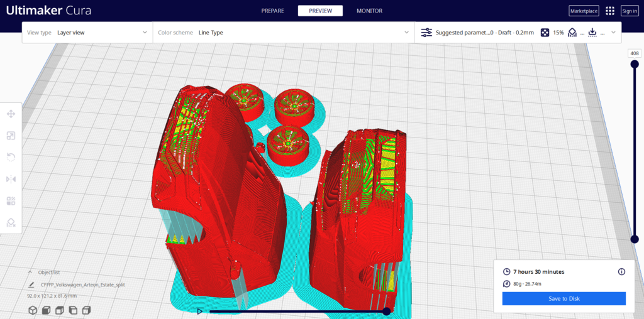Open the Marketplace
The height and width of the screenshot is (319, 644).
coord(584,11)
